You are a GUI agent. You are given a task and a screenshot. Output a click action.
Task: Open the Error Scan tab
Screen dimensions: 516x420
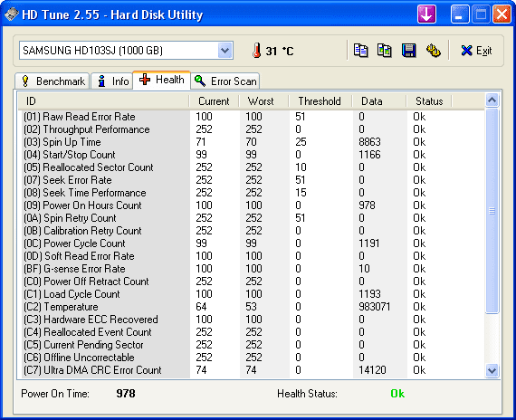(x=225, y=81)
